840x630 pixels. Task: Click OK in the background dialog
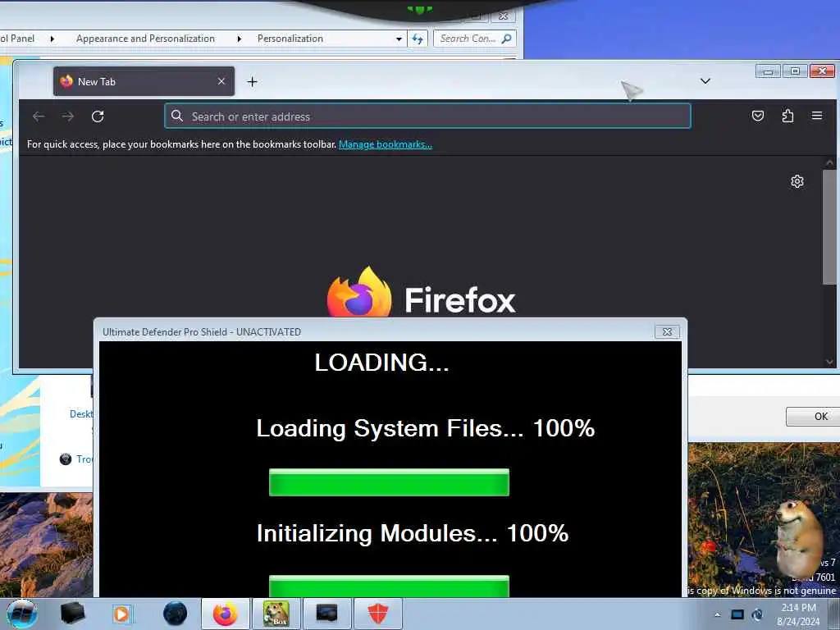[813, 416]
